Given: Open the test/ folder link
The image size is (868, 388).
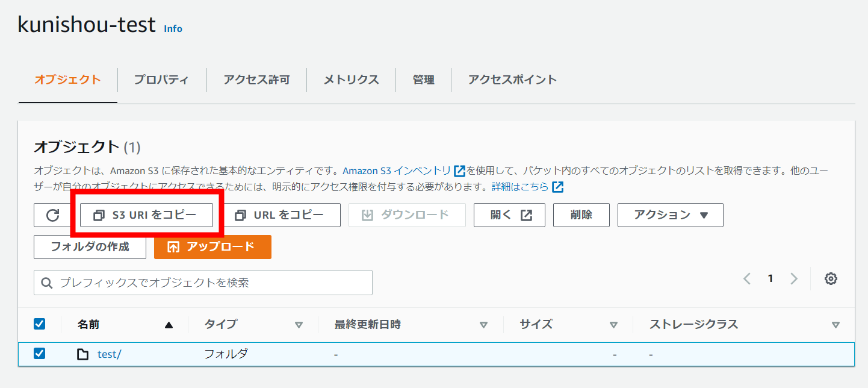Looking at the screenshot, I should pos(108,354).
